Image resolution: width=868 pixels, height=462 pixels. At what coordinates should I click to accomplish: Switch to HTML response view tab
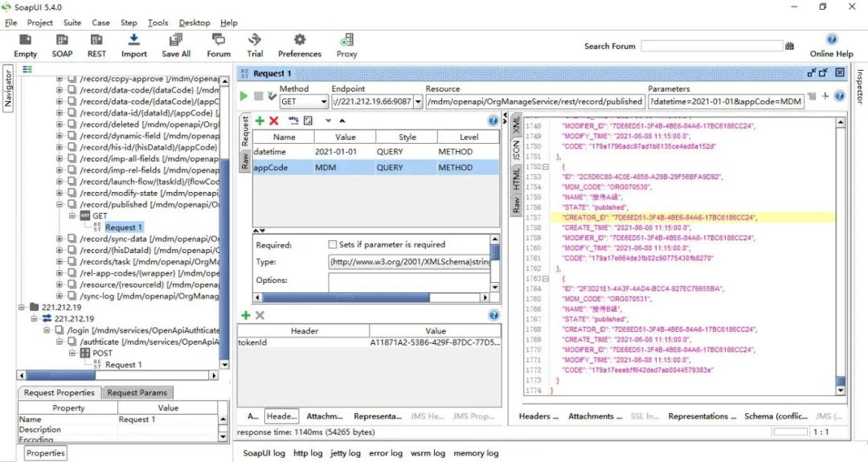click(x=515, y=178)
